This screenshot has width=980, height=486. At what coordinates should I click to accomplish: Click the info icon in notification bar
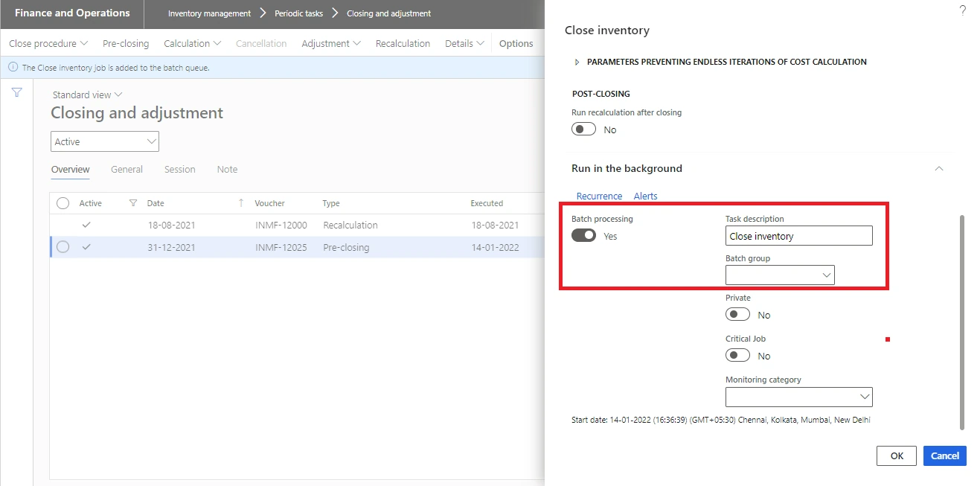[x=13, y=67]
